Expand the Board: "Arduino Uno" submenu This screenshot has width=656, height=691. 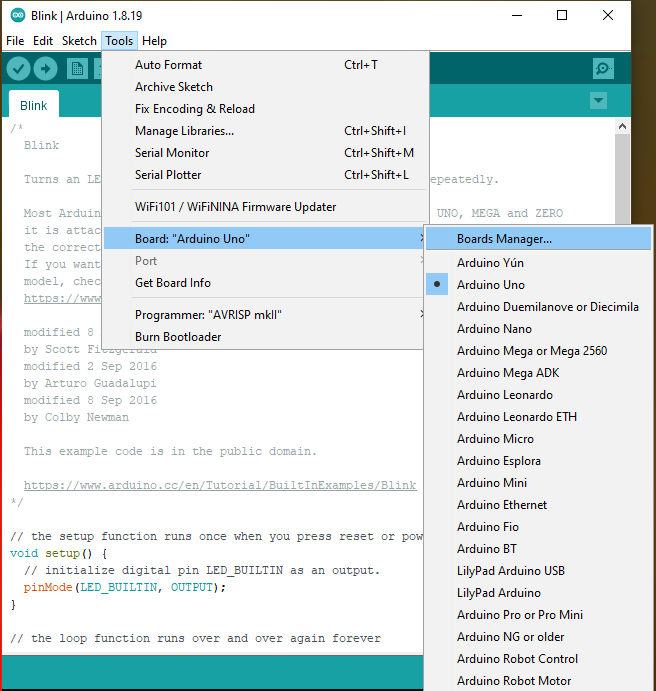[263, 238]
